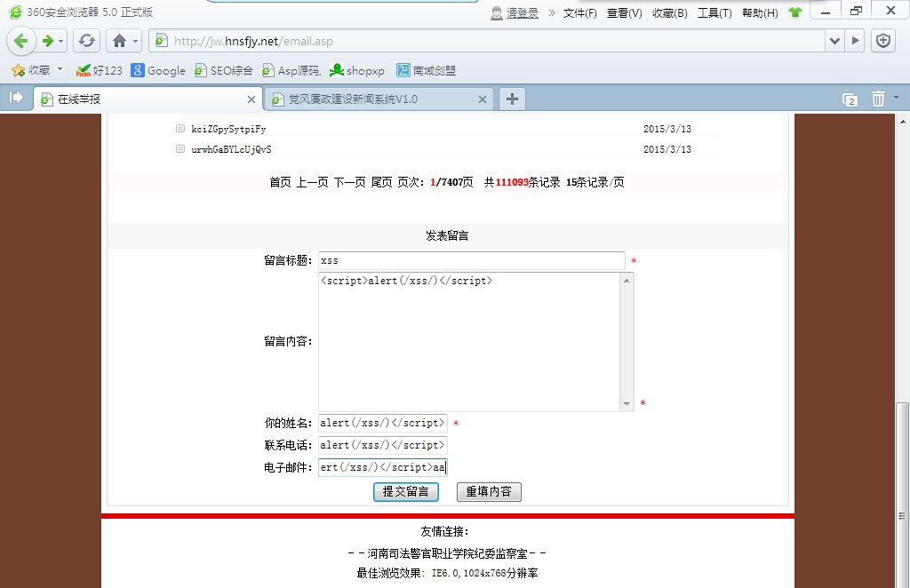This screenshot has height=588, width=910.
Task: Open the 文件(F) menu
Action: pyautogui.click(x=579, y=12)
